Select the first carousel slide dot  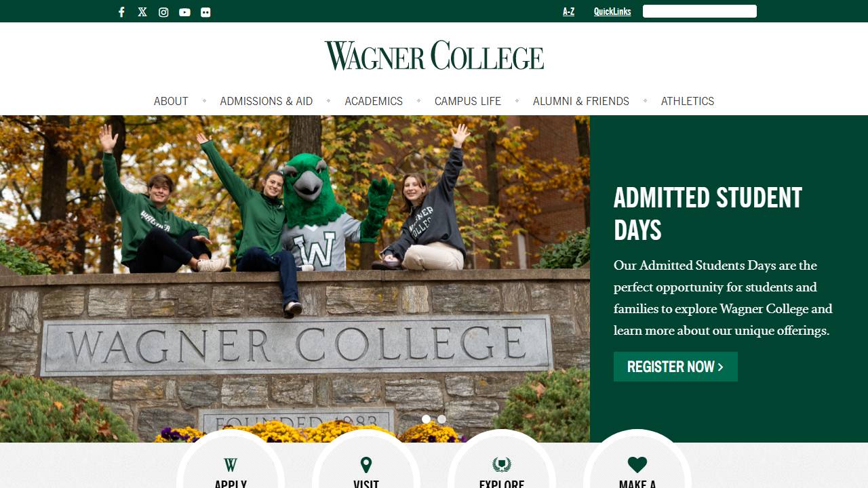point(426,419)
